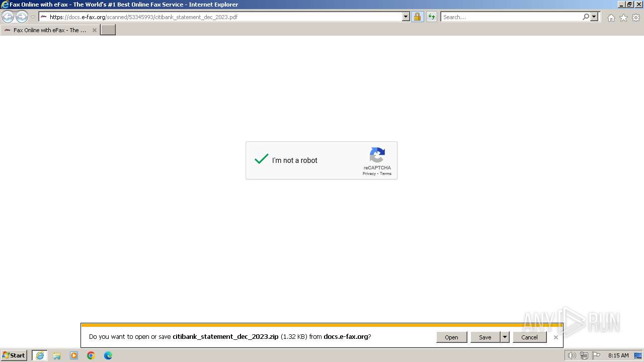Click the site favicon in address bar
This screenshot has width=644, height=362.
(x=44, y=17)
